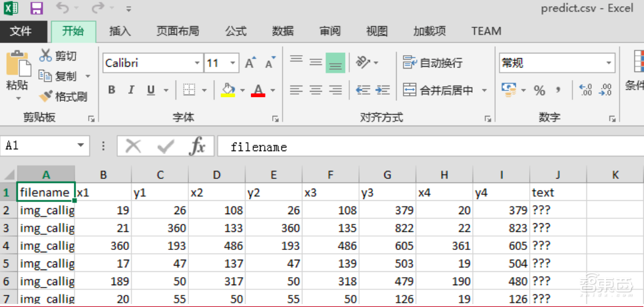The height and width of the screenshot is (307, 644).
Task: Click the Format Painter brush icon
Action: (46, 96)
